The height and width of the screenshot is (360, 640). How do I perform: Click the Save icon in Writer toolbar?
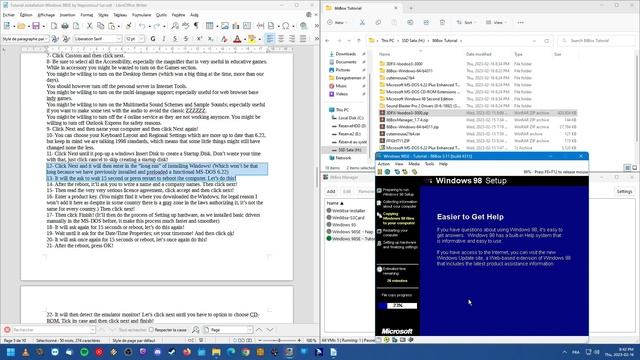point(36,26)
